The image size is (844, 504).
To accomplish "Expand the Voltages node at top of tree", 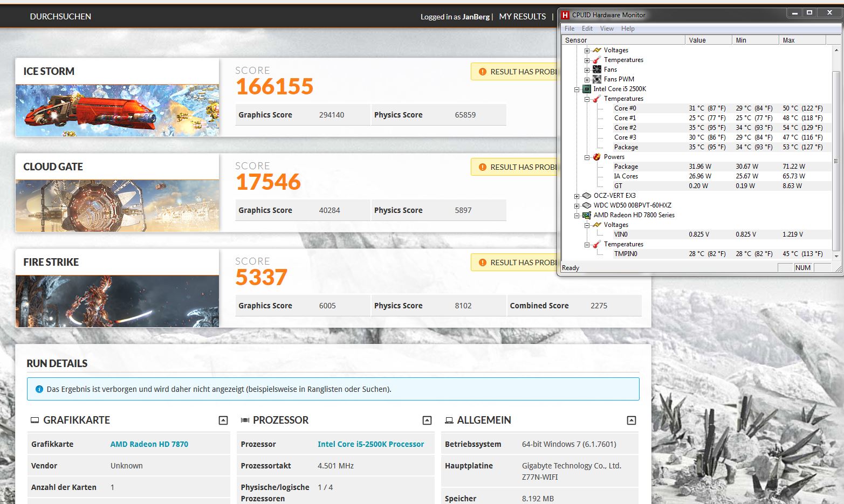I will coord(587,50).
